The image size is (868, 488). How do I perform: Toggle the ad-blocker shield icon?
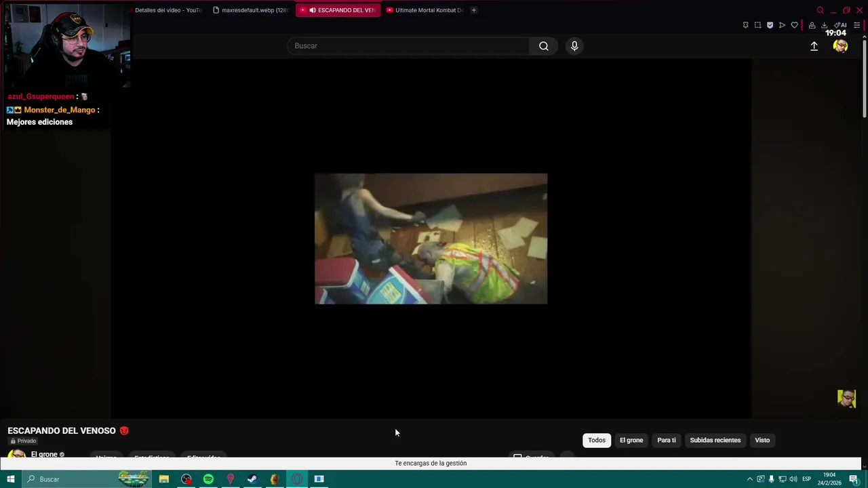pyautogui.click(x=770, y=25)
